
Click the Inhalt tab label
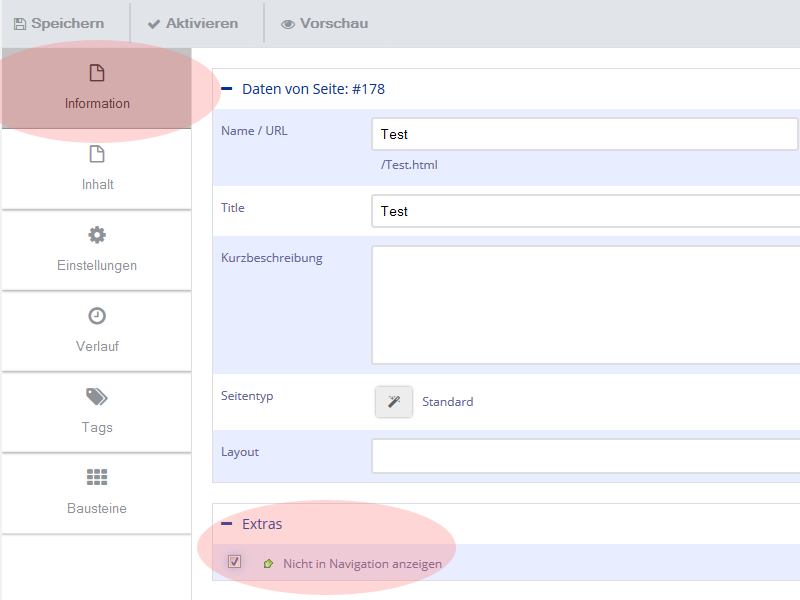click(97, 184)
